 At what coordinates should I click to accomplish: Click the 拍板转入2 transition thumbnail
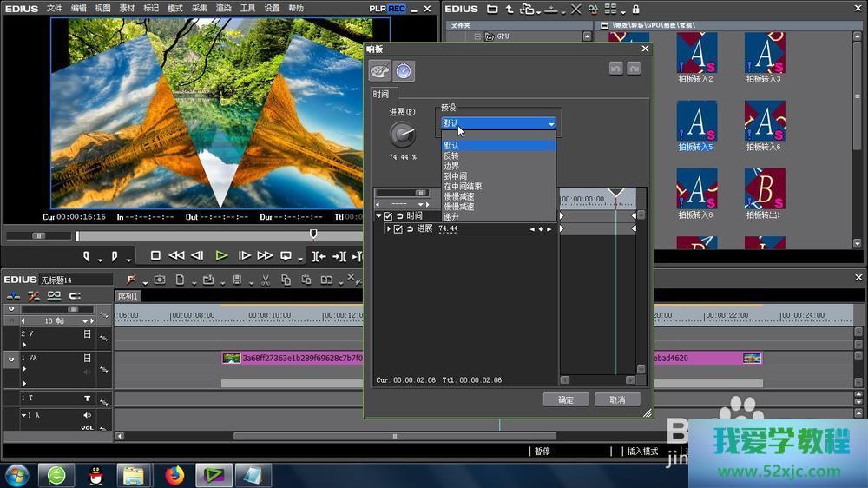pyautogui.click(x=696, y=53)
